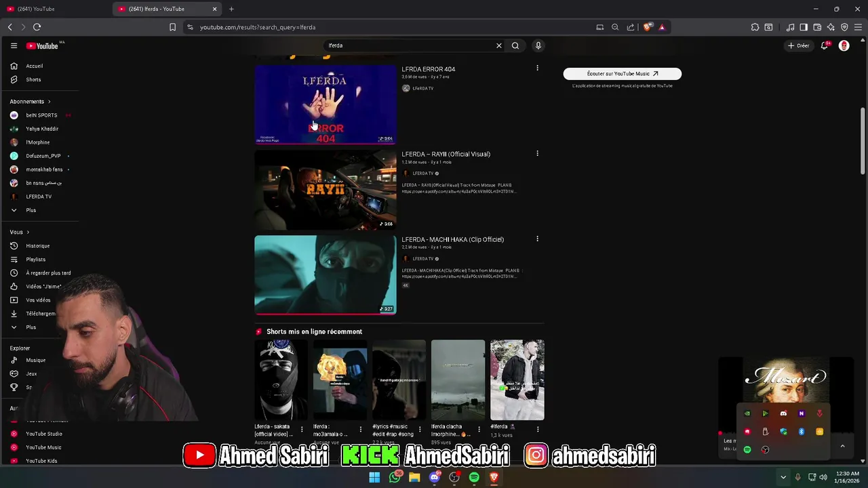Open a new browser tab

tap(231, 9)
